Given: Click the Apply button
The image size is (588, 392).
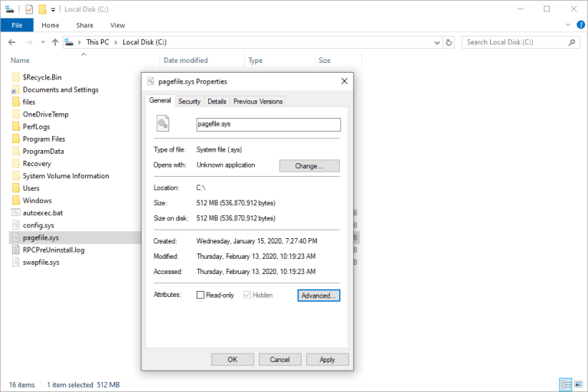Looking at the screenshot, I should (x=328, y=359).
